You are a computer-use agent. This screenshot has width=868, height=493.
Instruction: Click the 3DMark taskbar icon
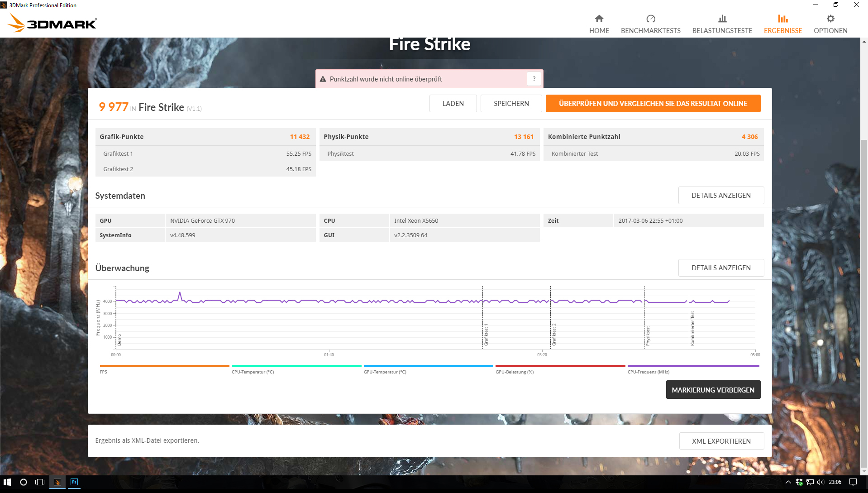pos(57,482)
